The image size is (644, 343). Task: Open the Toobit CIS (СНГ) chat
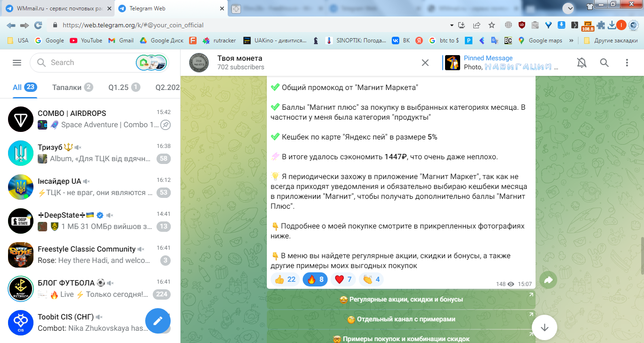(x=90, y=323)
